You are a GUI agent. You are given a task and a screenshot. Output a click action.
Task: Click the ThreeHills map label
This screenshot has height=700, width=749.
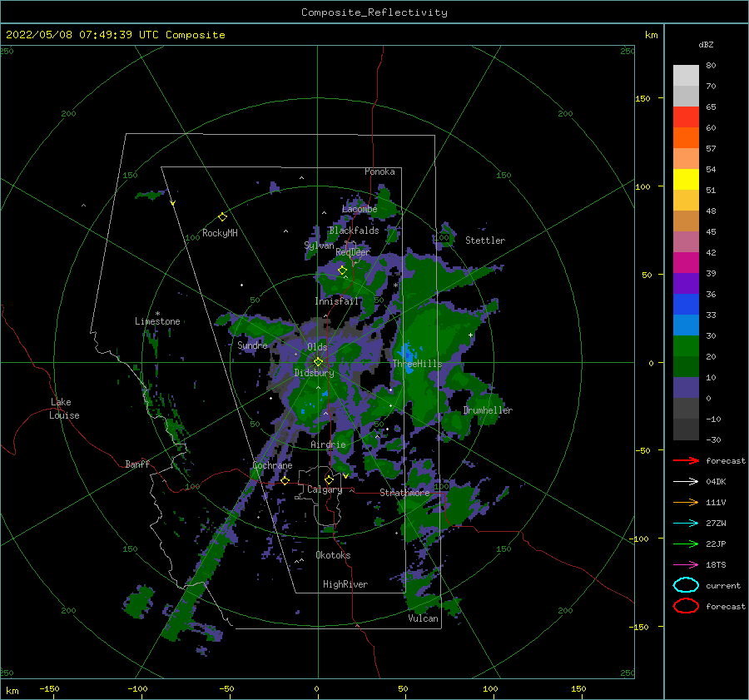coord(418,364)
